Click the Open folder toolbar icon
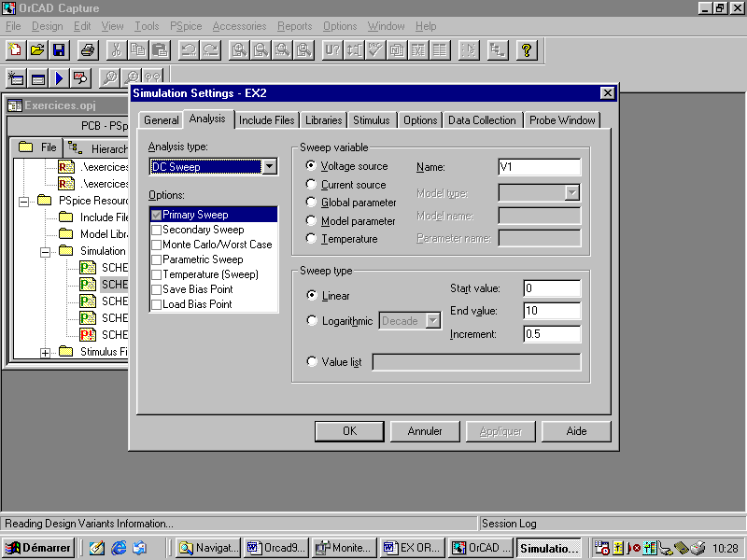This screenshot has width=747, height=560. tap(37, 50)
